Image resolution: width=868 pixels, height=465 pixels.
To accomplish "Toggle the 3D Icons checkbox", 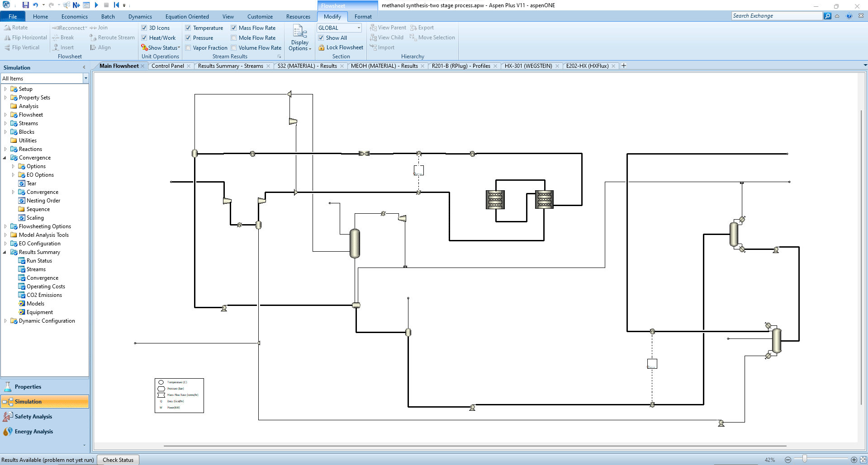I will (x=144, y=28).
